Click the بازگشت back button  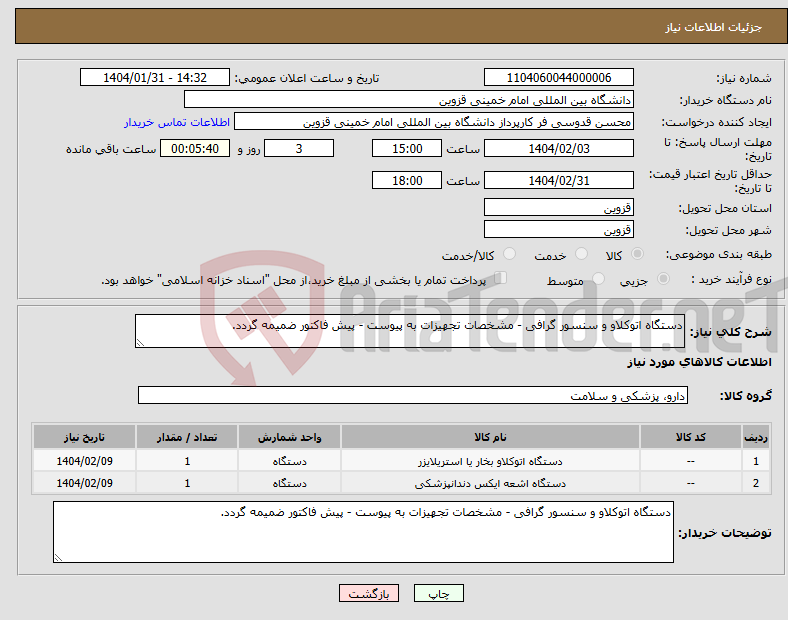369,593
